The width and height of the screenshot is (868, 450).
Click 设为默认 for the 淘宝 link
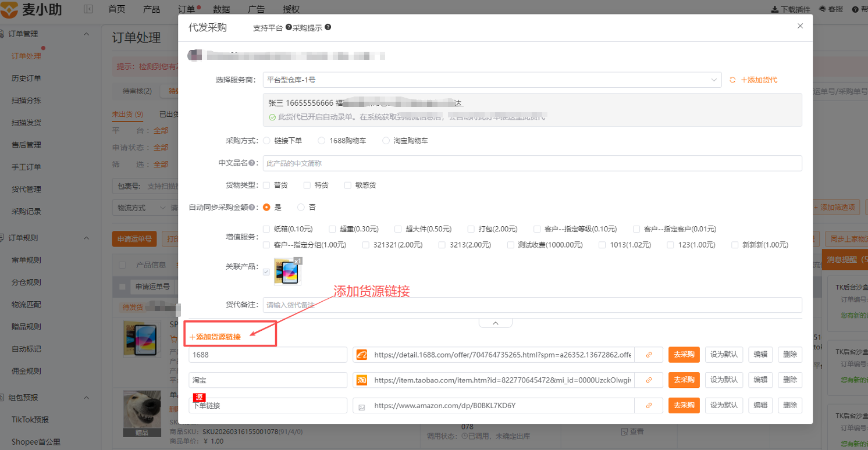click(x=724, y=380)
